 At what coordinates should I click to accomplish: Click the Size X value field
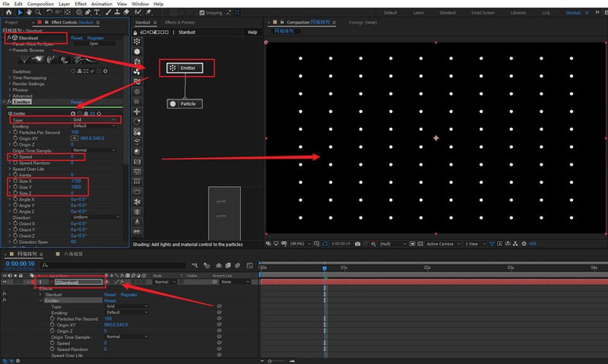(x=78, y=182)
